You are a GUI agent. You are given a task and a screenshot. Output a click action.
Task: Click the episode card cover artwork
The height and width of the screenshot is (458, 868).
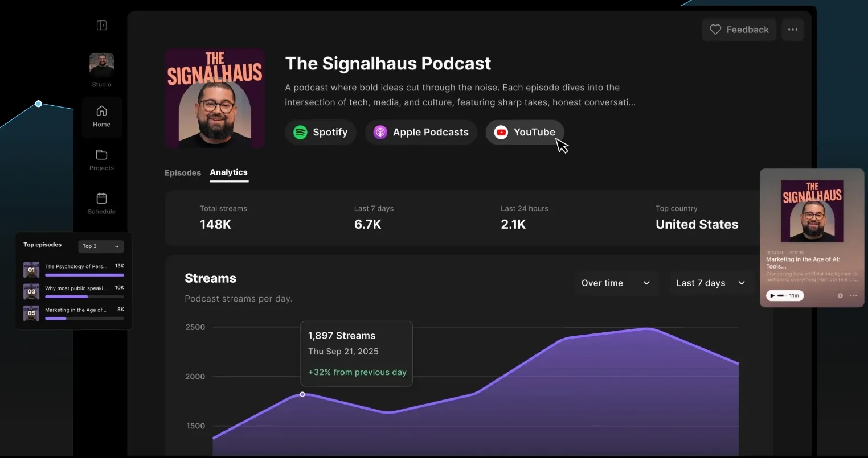point(812,211)
